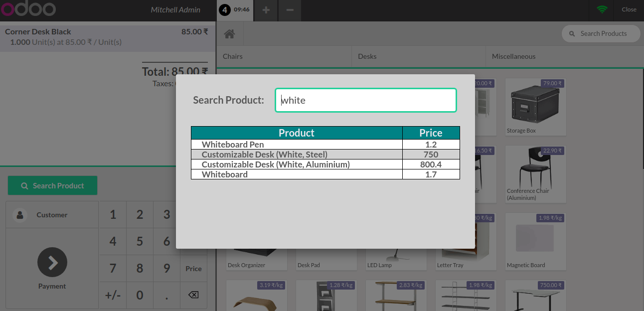Add LED Lamp product
The width and height of the screenshot is (644, 311).
396,260
